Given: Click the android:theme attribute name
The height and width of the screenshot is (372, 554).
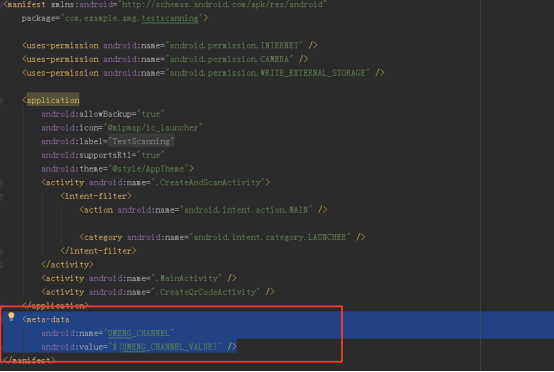Looking at the screenshot, I should pos(72,169).
